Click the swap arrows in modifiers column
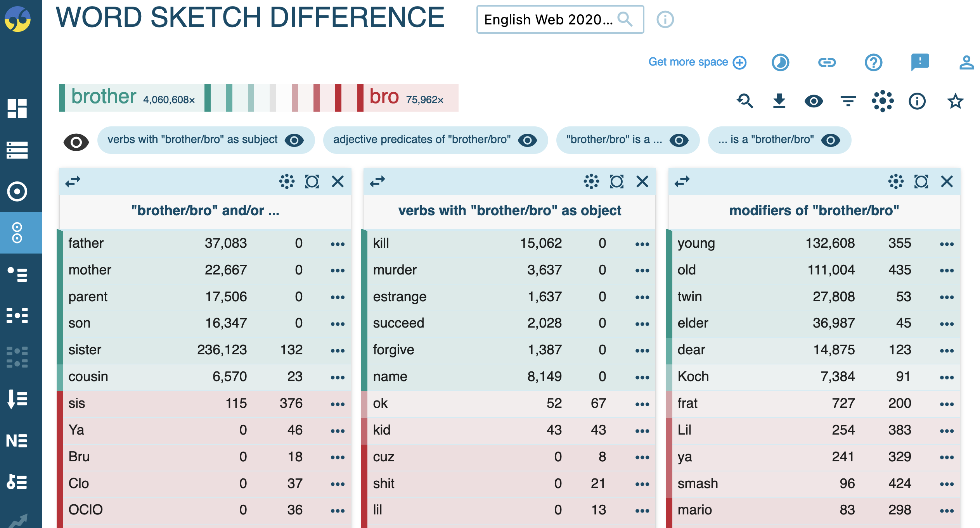The image size is (980, 528). tap(682, 181)
